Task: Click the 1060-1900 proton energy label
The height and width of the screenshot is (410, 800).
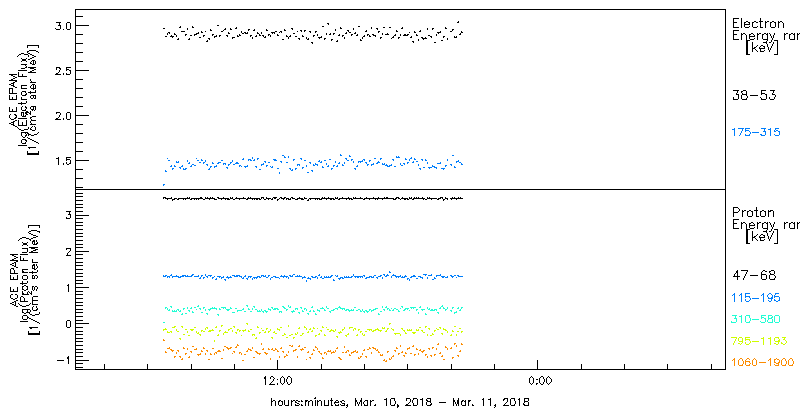Action: coord(763,363)
